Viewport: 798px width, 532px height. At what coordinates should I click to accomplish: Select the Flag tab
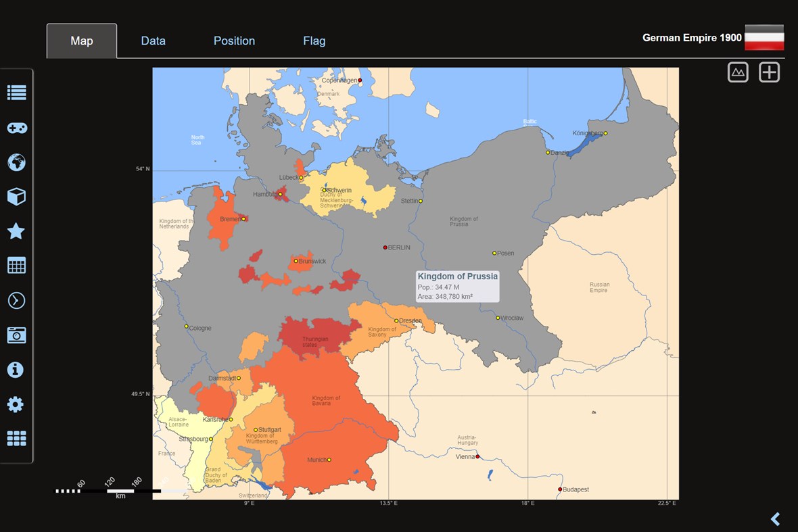coord(314,41)
